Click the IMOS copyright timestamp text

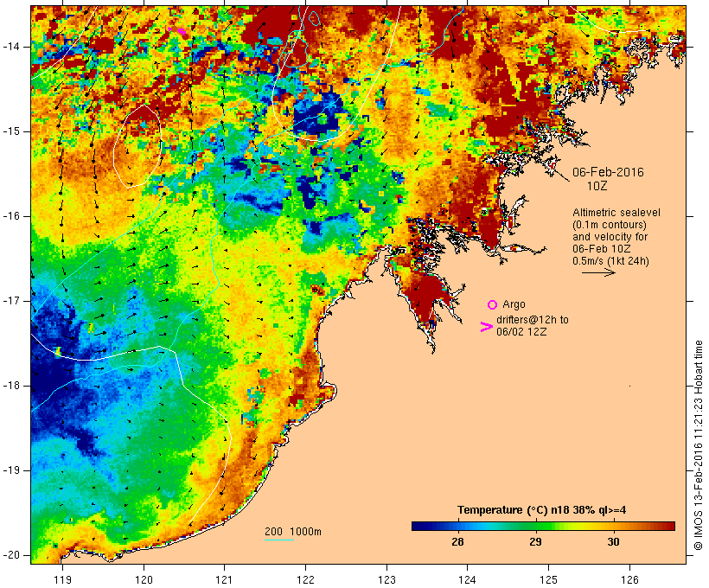pos(699,445)
